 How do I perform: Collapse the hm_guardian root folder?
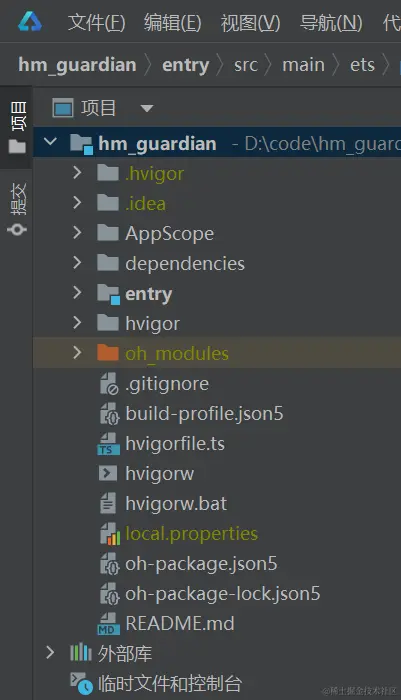(50, 142)
